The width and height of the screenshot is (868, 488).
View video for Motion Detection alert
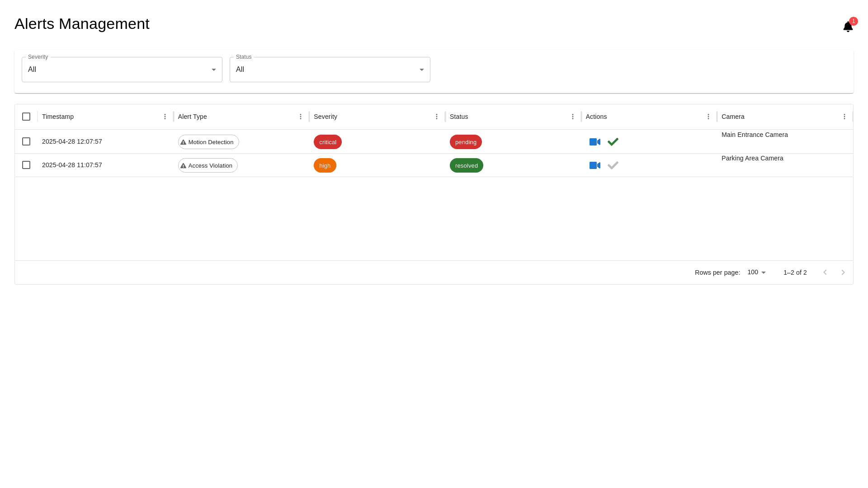pos(594,142)
